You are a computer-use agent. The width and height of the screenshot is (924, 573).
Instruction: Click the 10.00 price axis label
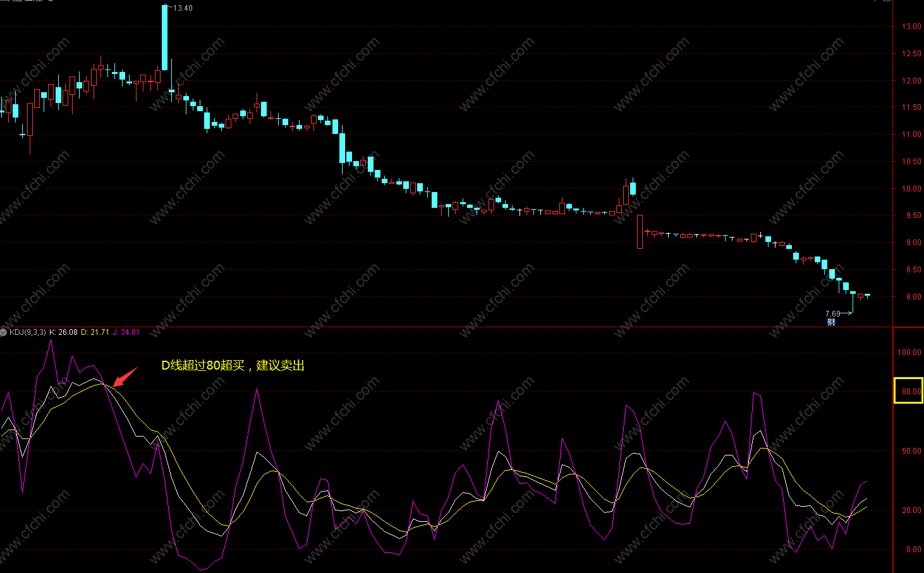[x=911, y=189]
